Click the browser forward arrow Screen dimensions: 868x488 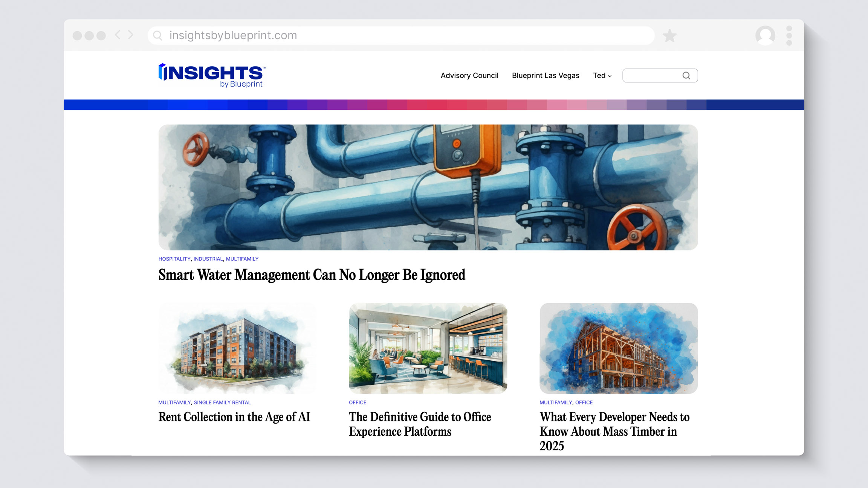point(131,35)
